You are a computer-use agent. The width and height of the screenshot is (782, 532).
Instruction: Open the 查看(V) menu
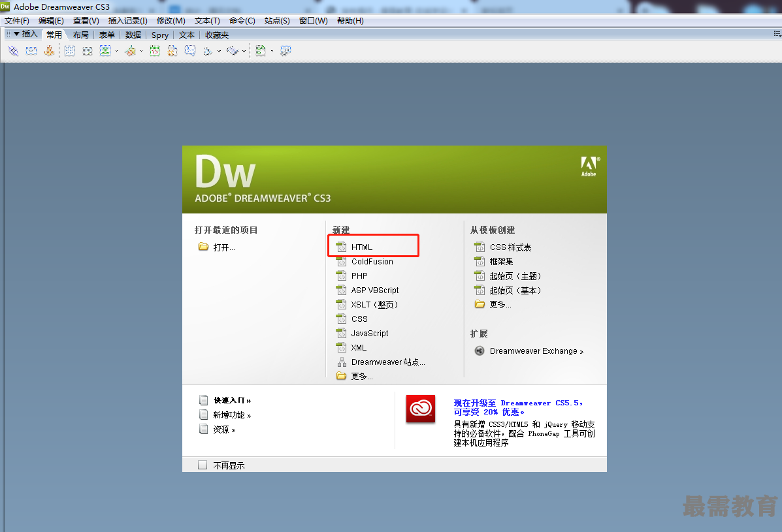click(86, 20)
